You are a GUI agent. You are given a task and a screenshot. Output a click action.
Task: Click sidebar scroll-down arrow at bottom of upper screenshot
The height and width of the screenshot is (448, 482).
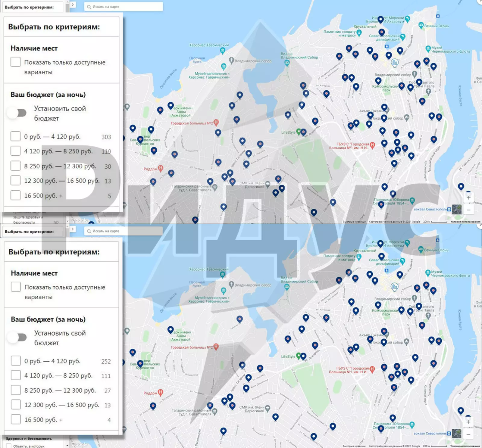tap(67, 221)
